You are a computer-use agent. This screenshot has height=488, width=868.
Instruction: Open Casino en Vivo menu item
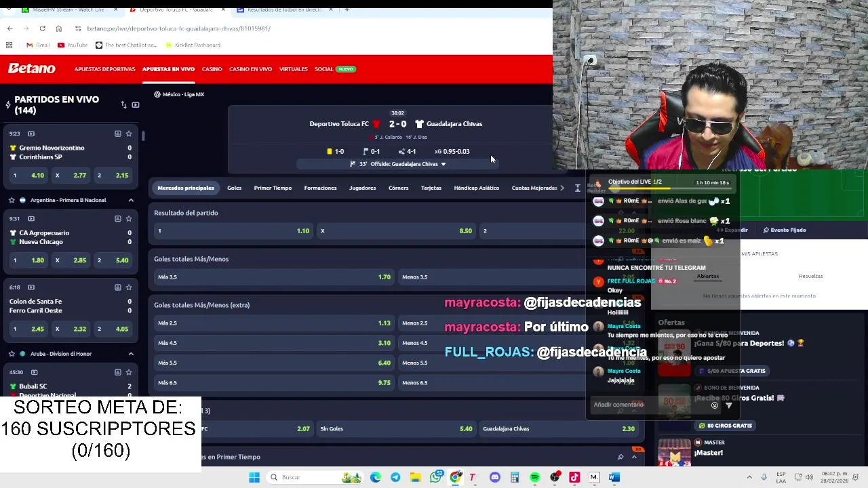[250, 69]
